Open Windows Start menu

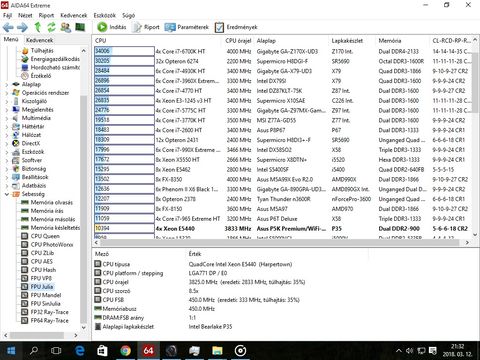(11, 351)
